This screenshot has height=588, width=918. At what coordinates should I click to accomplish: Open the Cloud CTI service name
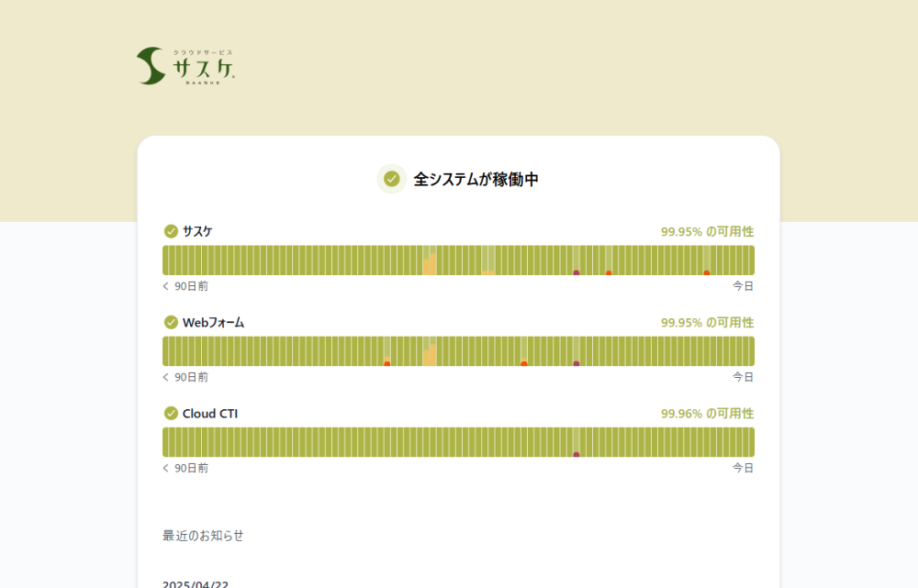210,414
